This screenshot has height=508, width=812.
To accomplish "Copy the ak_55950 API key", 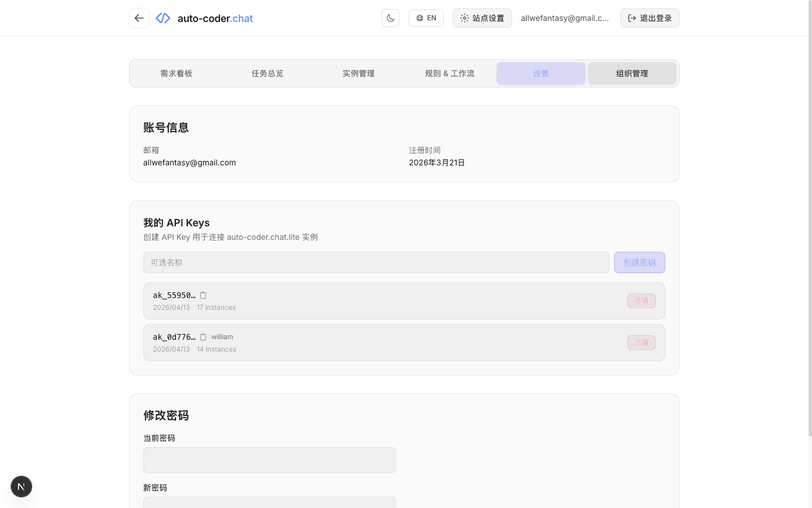I will [x=203, y=295].
